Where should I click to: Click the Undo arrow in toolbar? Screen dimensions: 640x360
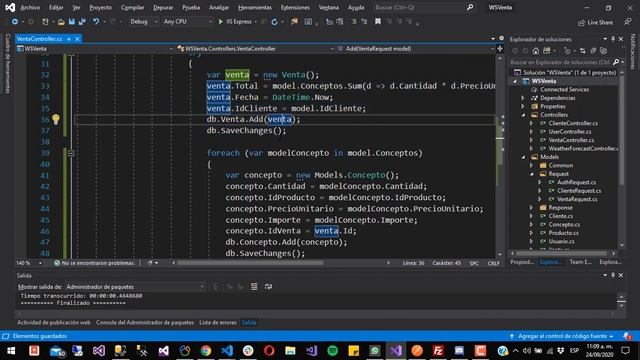click(96, 22)
